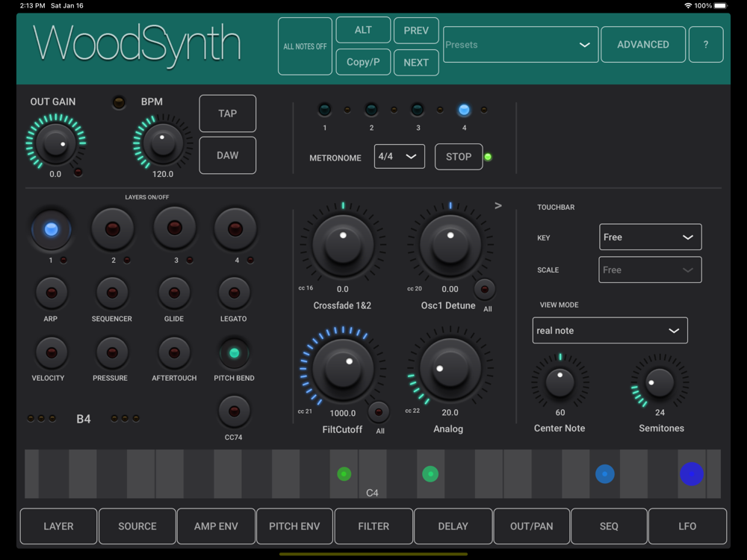Click the Copy/P button
This screenshot has height=560, width=747.
pos(363,62)
